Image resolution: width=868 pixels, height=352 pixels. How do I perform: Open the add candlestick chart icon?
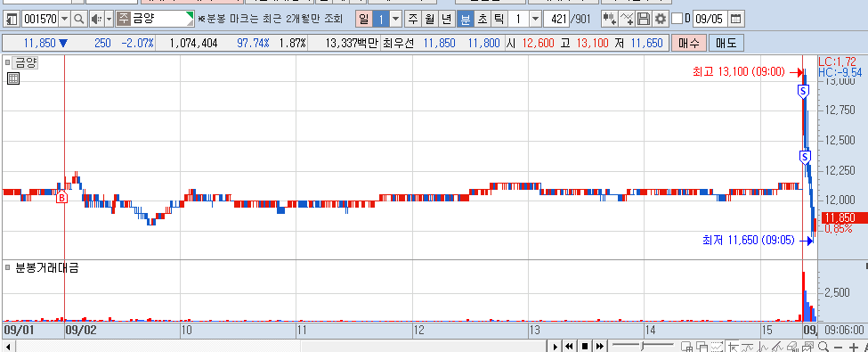coord(610,20)
